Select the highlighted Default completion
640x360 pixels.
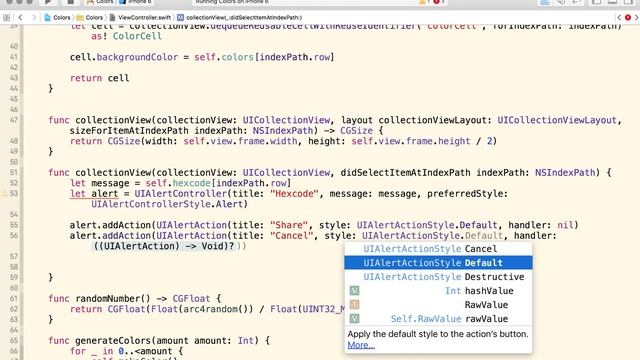click(438, 262)
